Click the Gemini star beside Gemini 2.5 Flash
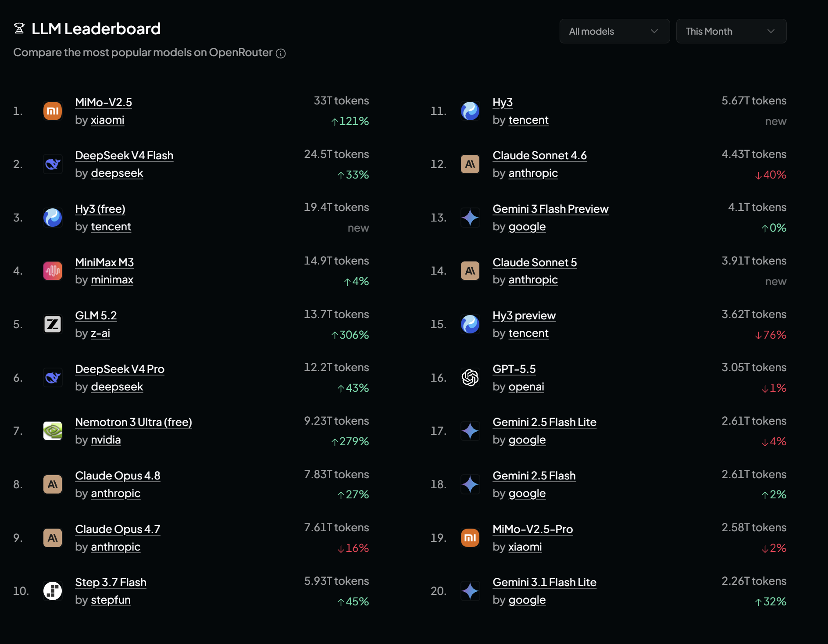Viewport: 828px width, 644px height. click(470, 484)
